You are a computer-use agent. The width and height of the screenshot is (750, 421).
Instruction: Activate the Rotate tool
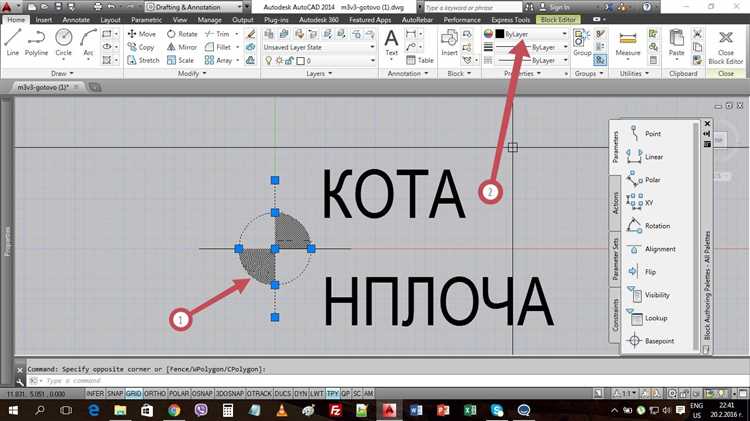(182, 34)
